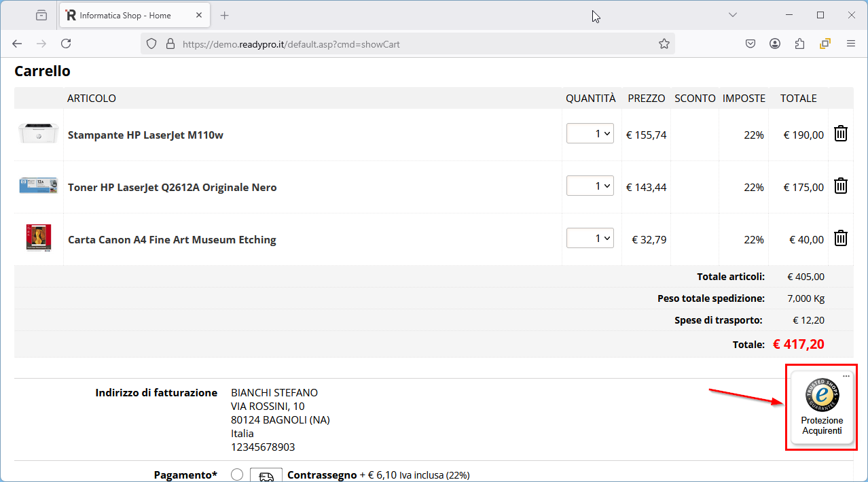868x482 pixels.
Task: Open the Extensions puzzle icon
Action: (x=799, y=44)
